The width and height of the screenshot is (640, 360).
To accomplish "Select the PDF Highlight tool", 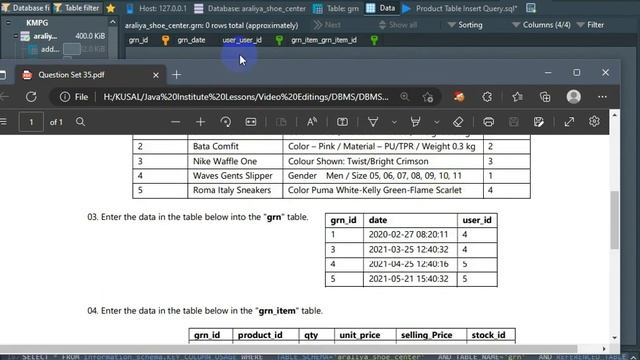I will [x=416, y=122].
